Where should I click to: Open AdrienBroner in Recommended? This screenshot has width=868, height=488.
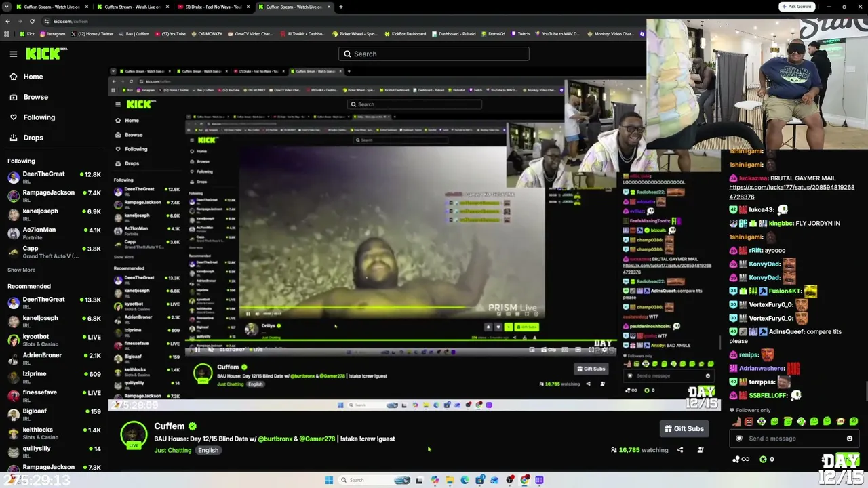(x=54, y=359)
